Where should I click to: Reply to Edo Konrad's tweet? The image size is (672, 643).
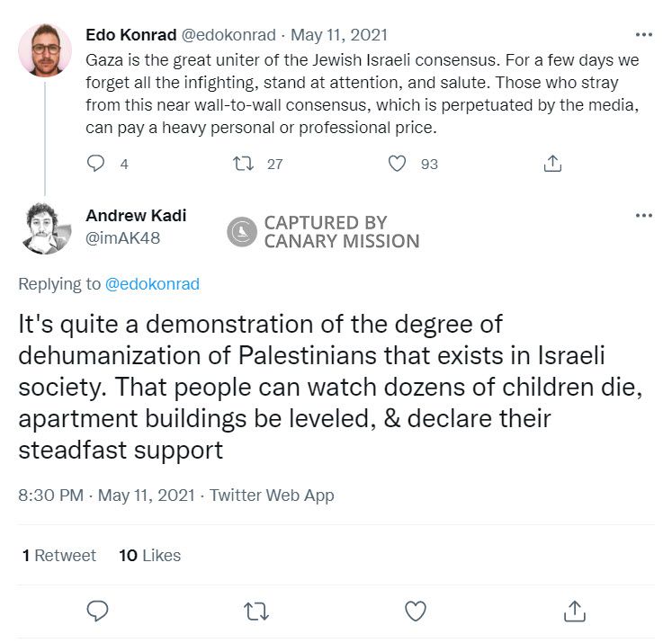(97, 164)
